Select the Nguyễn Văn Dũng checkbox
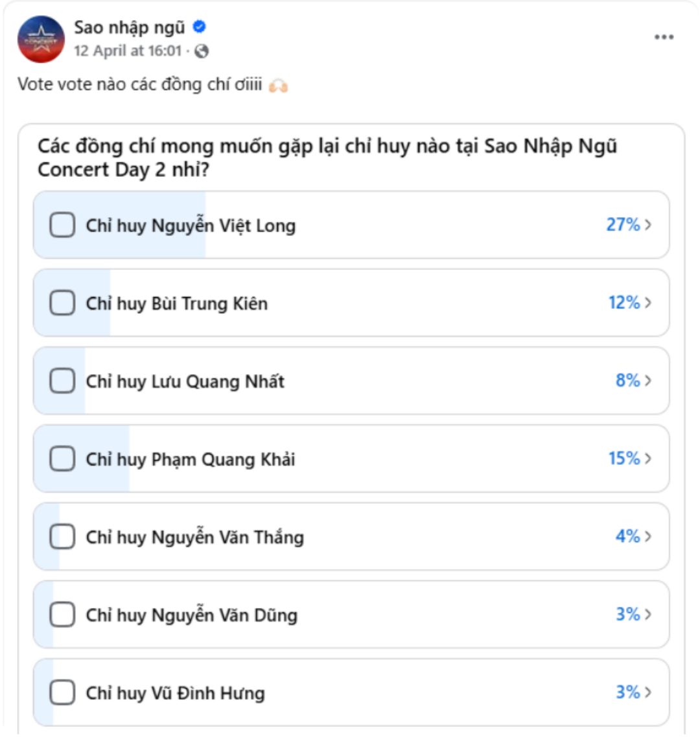This screenshot has width=700, height=745. point(62,614)
